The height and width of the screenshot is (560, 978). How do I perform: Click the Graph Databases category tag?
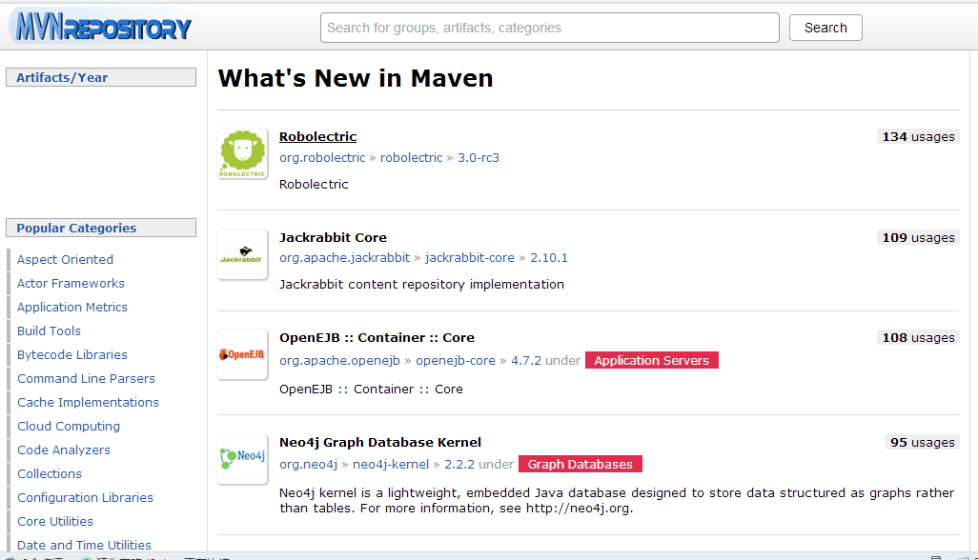(581, 464)
